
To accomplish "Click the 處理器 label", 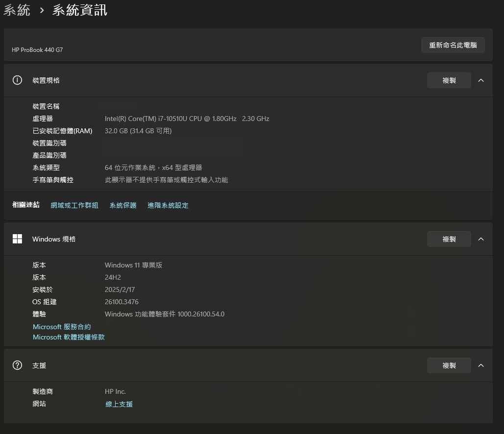I will (43, 119).
